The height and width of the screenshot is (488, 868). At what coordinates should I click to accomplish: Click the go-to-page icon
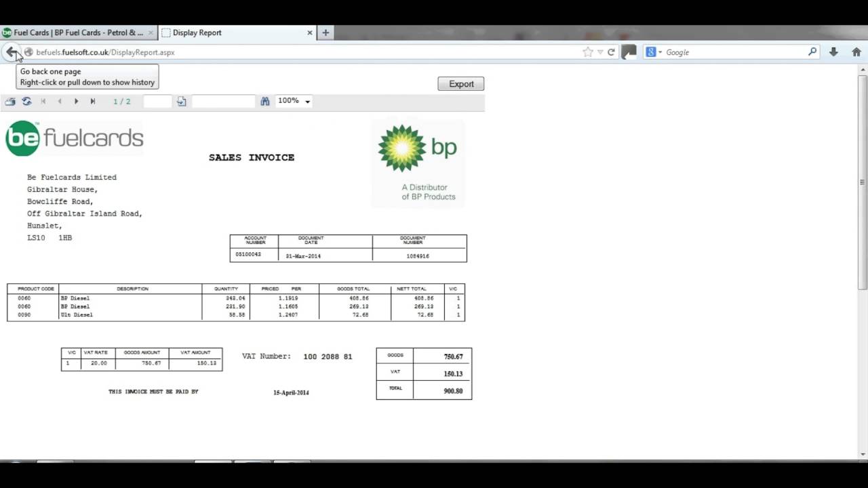(181, 102)
